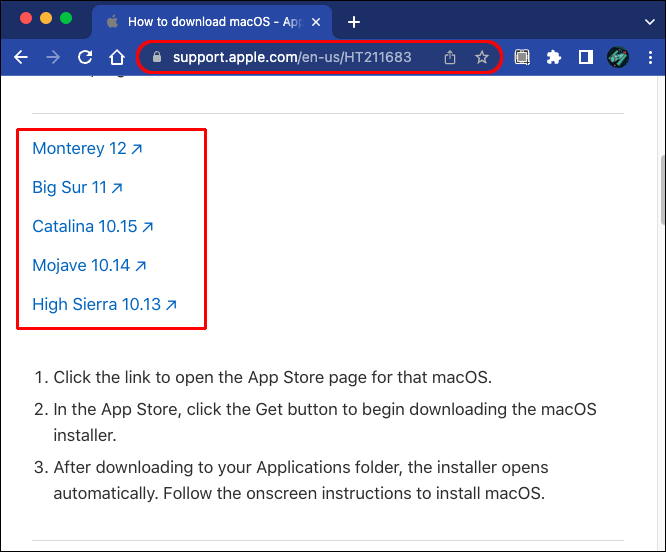
Task: Reload the page with the refresh icon
Action: pyautogui.click(x=85, y=57)
